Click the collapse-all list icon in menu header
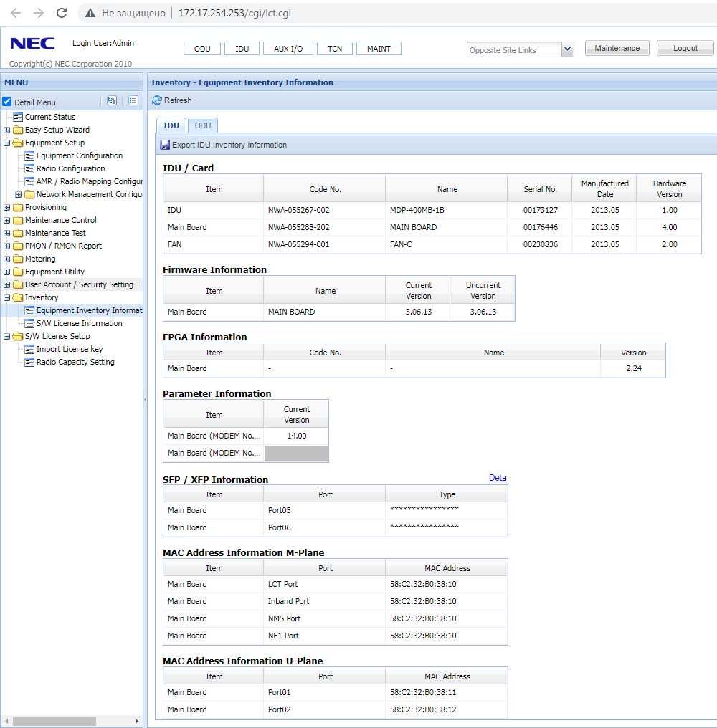The width and height of the screenshot is (717, 728). point(133,101)
